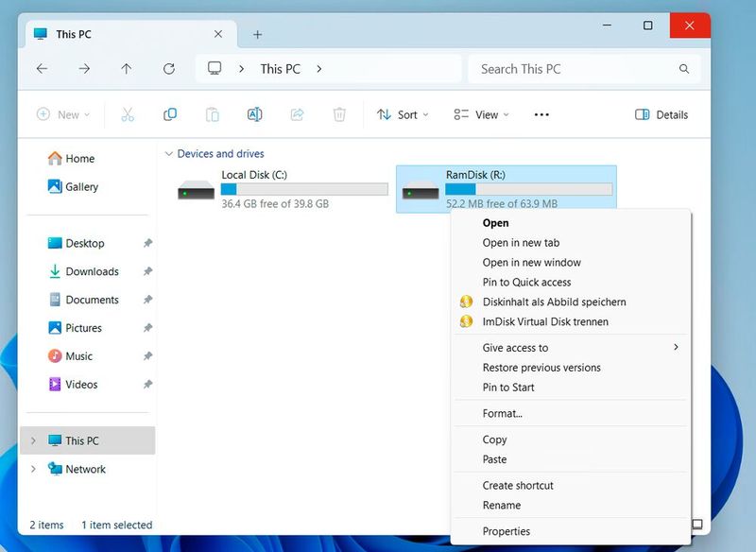Click the Refresh button in navigation bar
This screenshot has height=552, width=756.
[x=169, y=69]
